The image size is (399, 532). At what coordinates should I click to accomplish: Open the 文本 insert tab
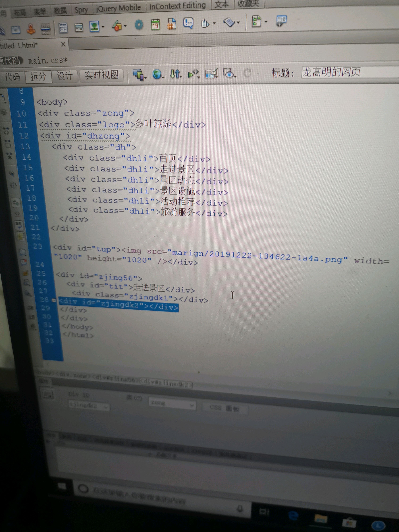tap(221, 4)
